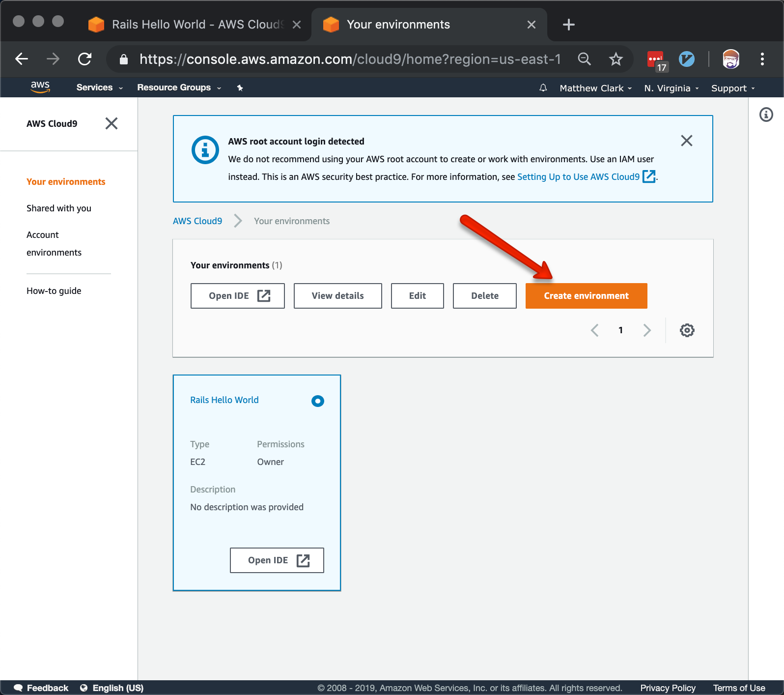Bookmark this page with the star icon
Image resolution: width=784 pixels, height=695 pixels.
(616, 59)
